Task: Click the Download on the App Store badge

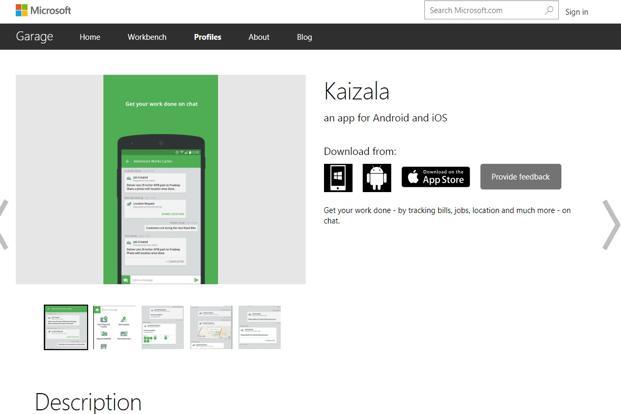Action: click(436, 177)
